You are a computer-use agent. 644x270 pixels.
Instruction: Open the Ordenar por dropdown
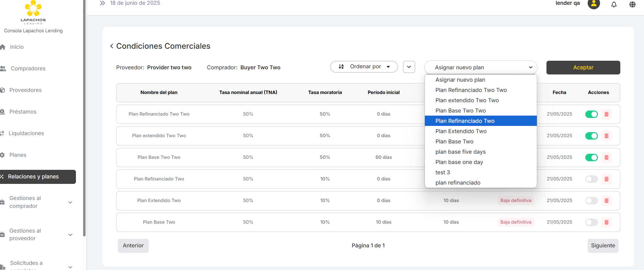point(364,67)
